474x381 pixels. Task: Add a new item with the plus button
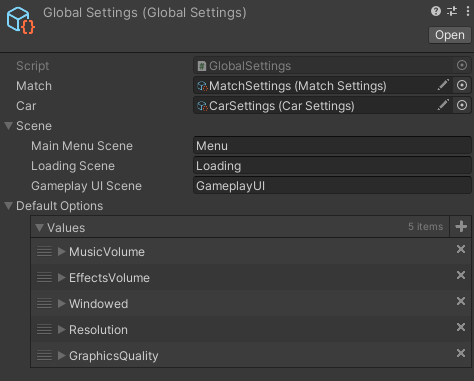[x=461, y=227]
